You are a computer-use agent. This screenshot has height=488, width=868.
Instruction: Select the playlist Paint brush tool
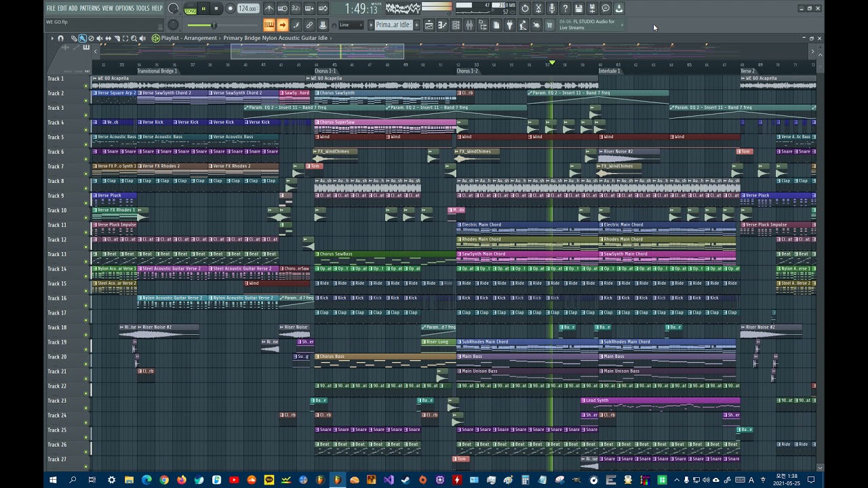[83, 39]
